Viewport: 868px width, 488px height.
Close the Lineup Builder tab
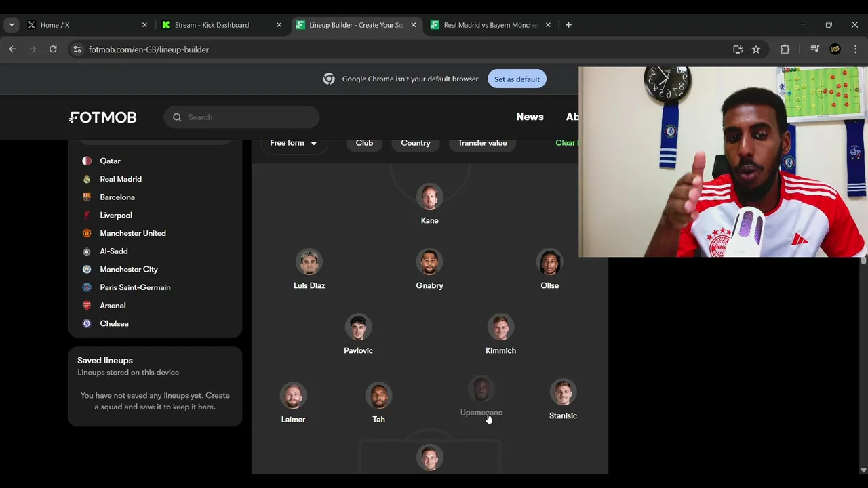(x=414, y=25)
